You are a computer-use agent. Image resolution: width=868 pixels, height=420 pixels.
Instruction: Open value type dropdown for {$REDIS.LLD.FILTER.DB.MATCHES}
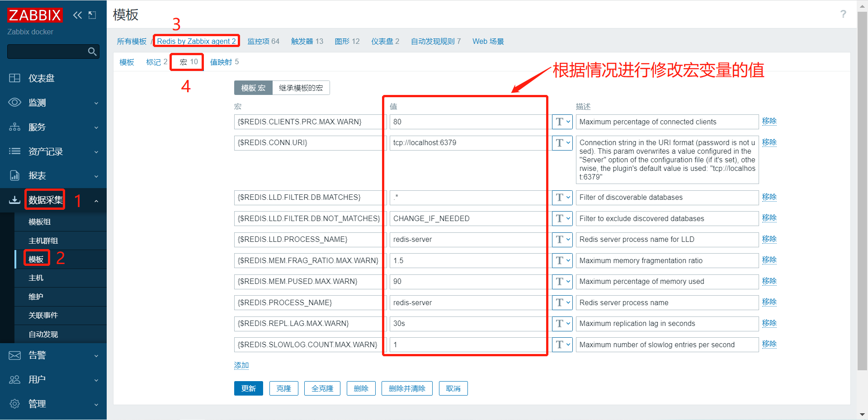click(562, 198)
